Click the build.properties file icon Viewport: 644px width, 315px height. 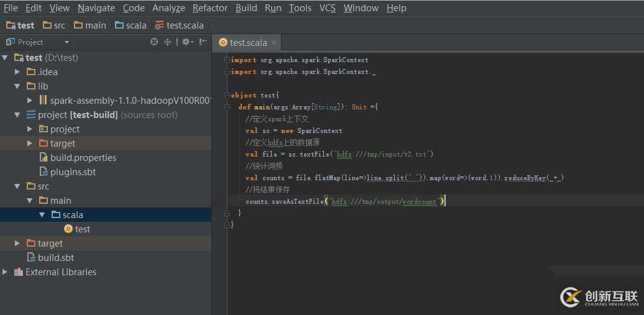[43, 158]
